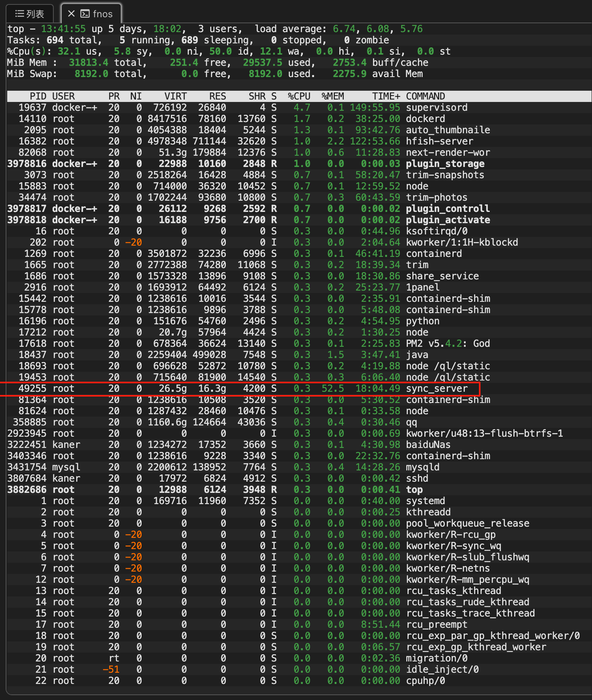Click the sync_server command
The width and height of the screenshot is (592, 700).
pyautogui.click(x=437, y=389)
